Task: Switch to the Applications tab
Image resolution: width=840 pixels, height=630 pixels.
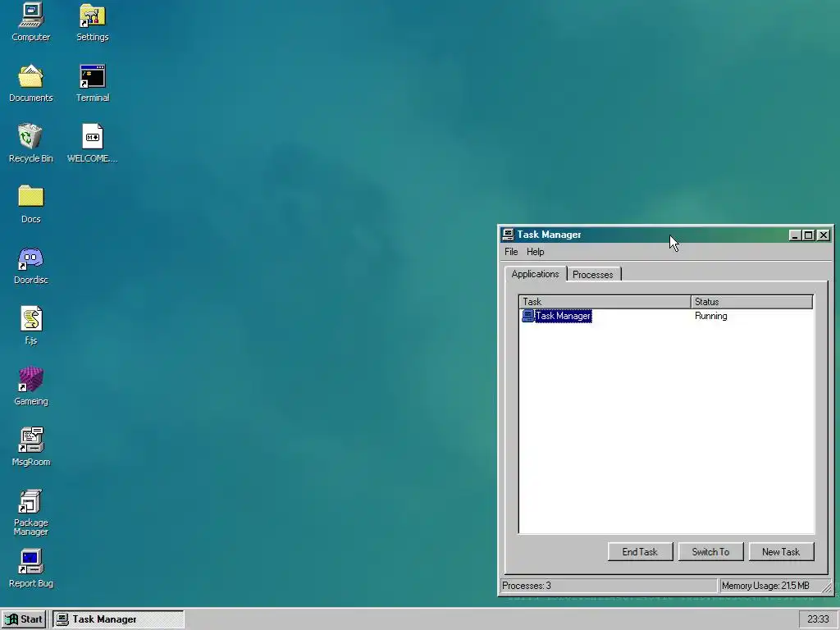Action: point(535,274)
